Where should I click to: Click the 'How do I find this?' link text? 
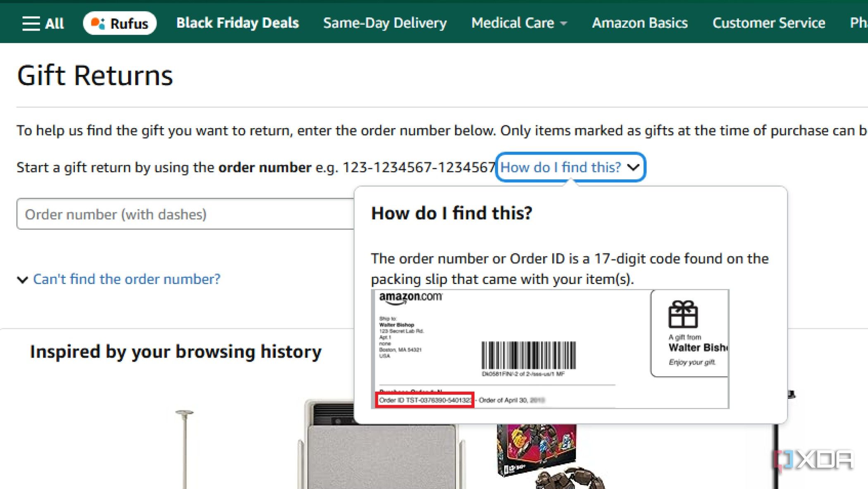pos(560,167)
